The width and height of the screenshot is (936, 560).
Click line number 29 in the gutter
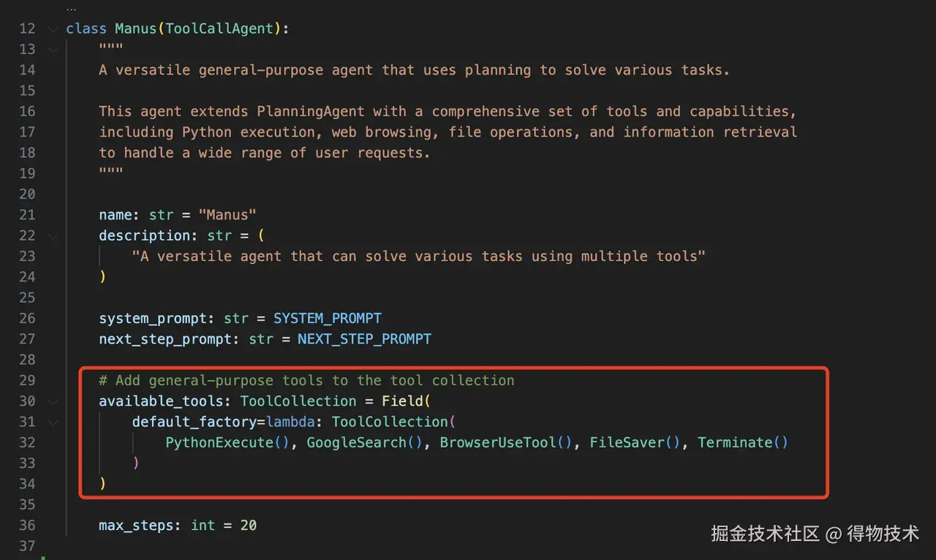click(27, 380)
